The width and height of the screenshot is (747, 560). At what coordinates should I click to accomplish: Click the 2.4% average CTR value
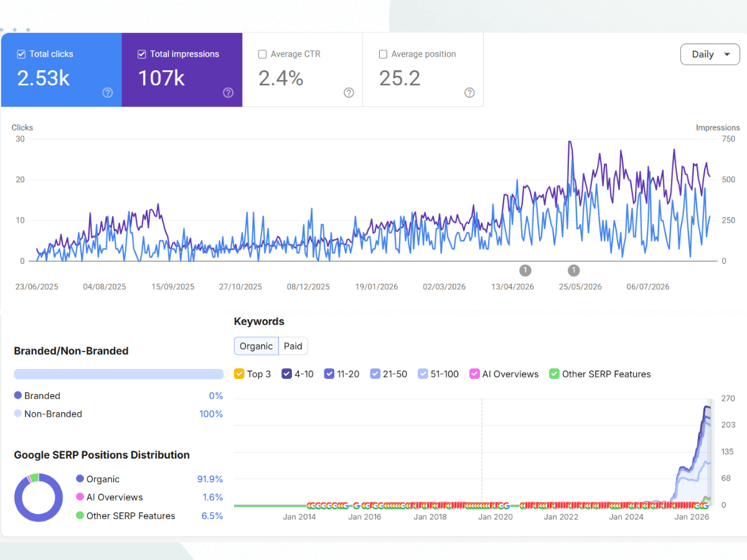tap(281, 78)
